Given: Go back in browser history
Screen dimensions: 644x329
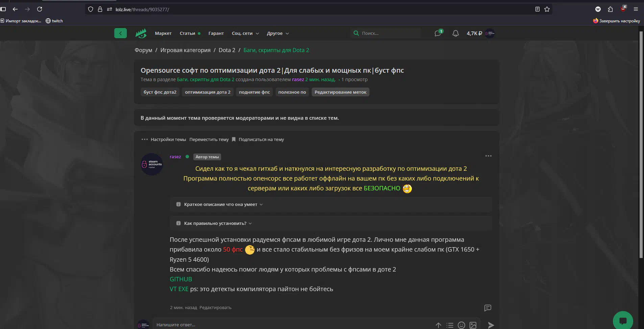Looking at the screenshot, I should tap(15, 9).
